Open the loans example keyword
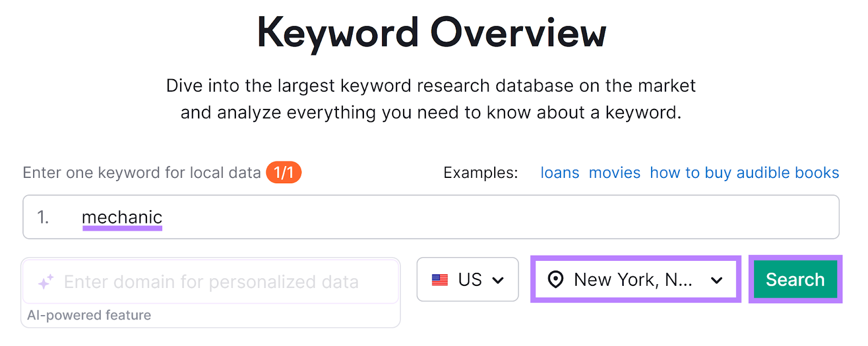868x346 pixels. click(560, 172)
